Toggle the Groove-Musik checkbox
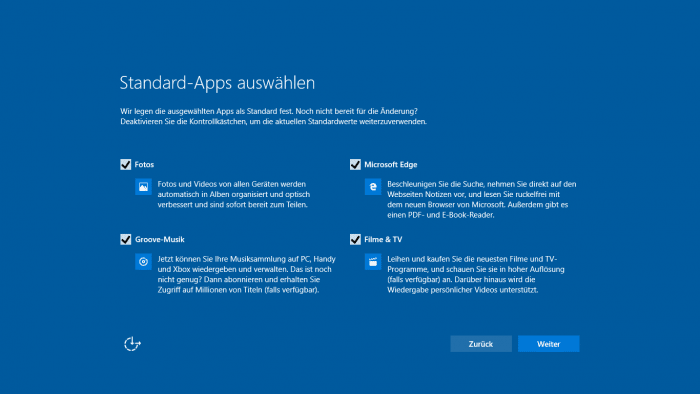 coord(125,240)
